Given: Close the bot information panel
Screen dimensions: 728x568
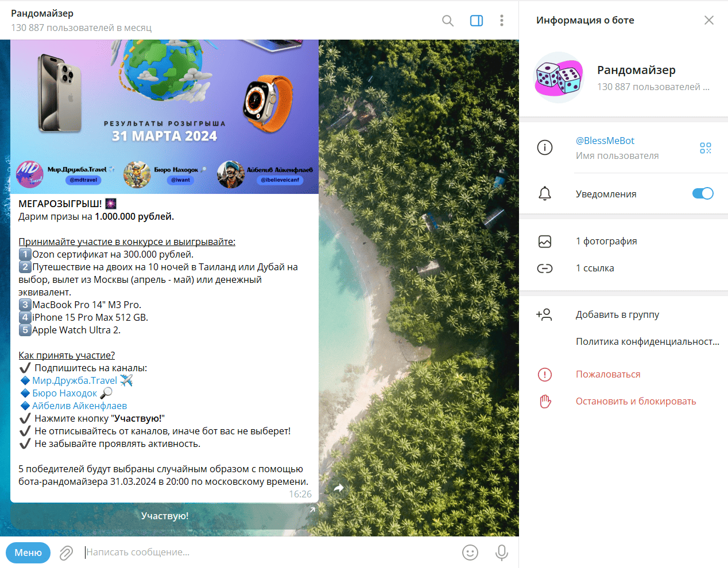Looking at the screenshot, I should 709,20.
